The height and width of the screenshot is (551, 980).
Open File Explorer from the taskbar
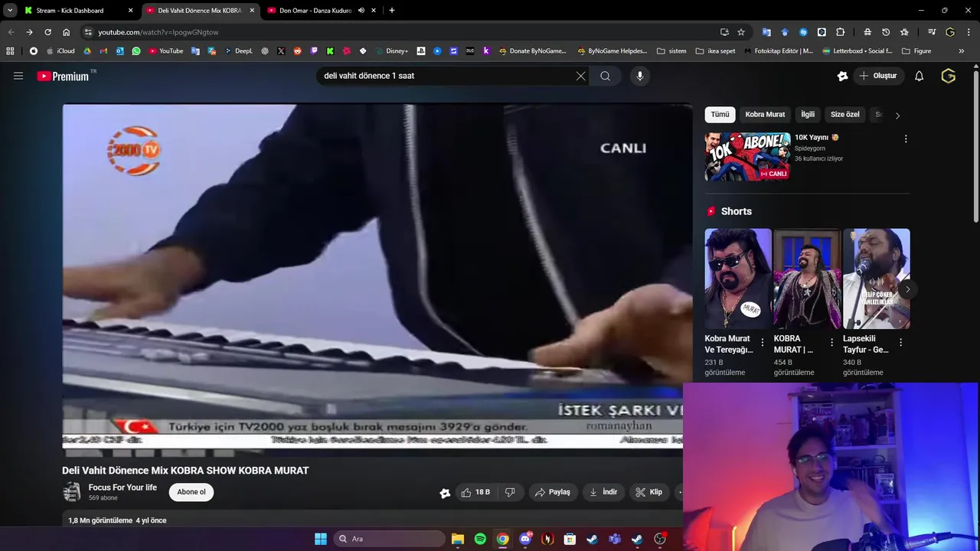click(x=458, y=539)
